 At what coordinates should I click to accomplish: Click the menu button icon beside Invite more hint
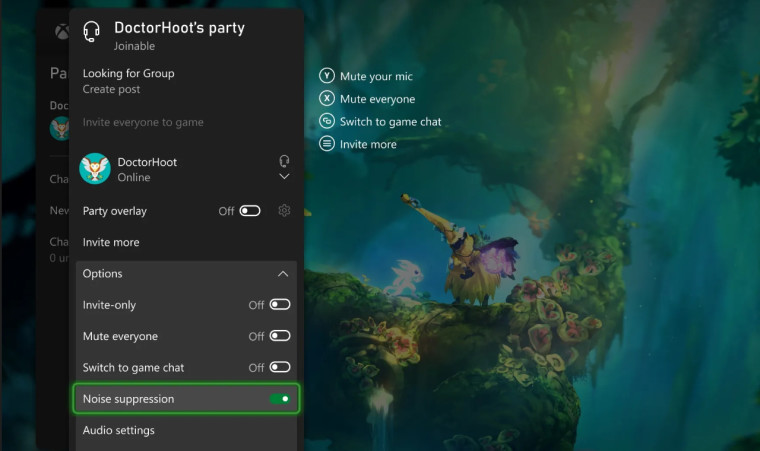326,144
